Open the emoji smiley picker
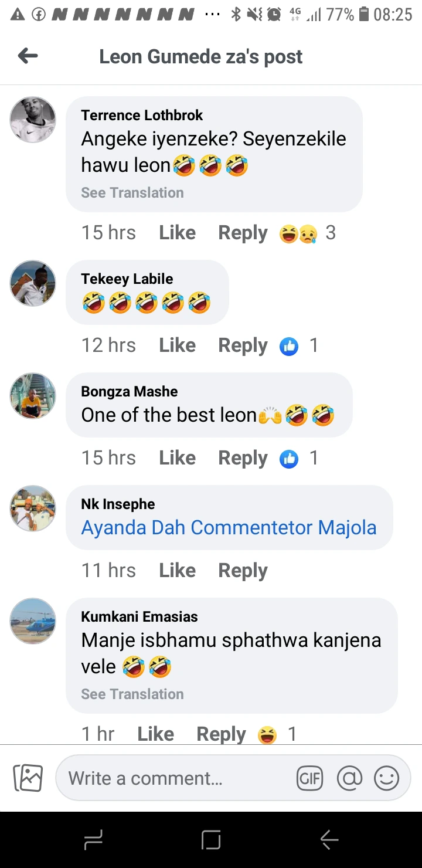 pyautogui.click(x=386, y=778)
